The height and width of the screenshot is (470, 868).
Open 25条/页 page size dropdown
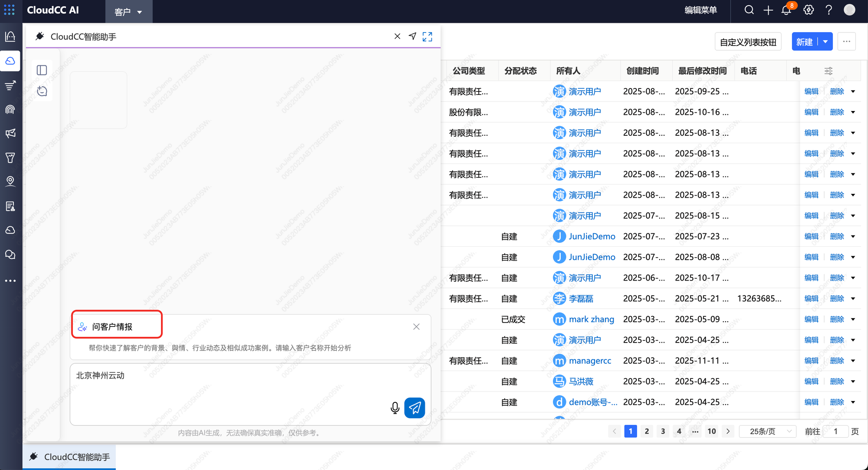tap(767, 431)
